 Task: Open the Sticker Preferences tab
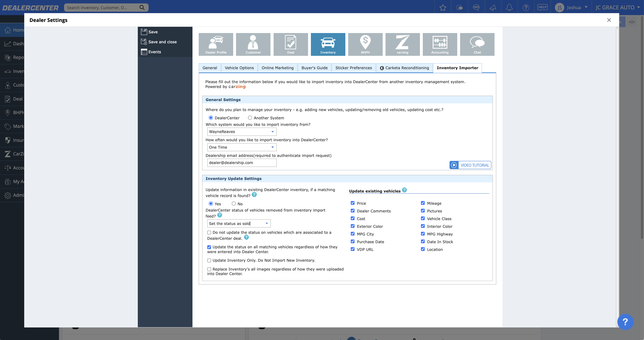point(354,68)
